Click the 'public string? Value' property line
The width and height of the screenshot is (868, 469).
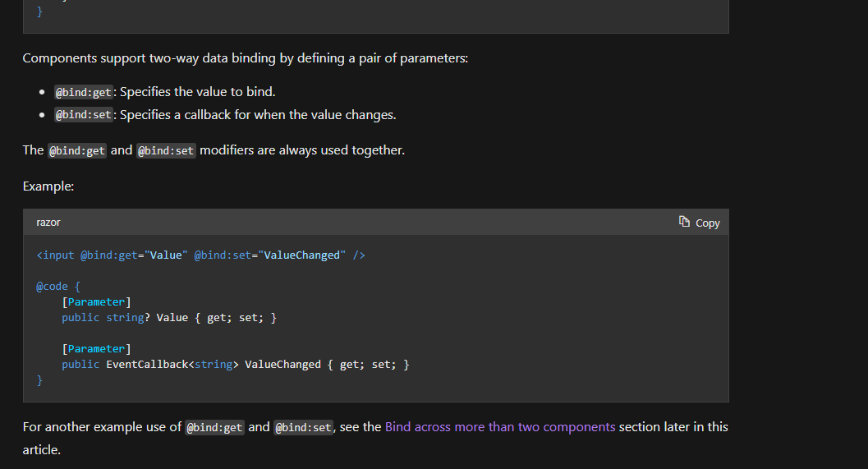coord(168,318)
